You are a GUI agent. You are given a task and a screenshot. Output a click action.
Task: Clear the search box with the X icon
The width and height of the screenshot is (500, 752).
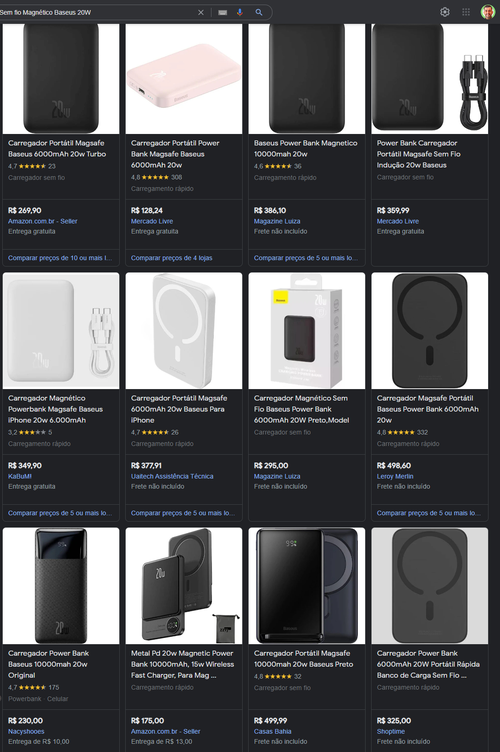(201, 12)
